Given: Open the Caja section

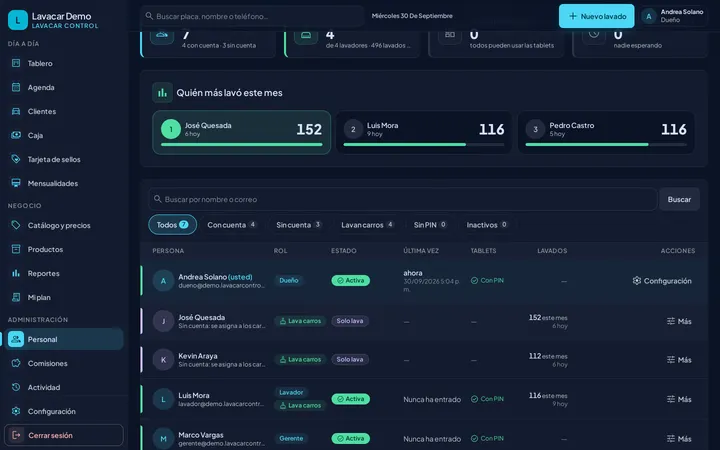Looking at the screenshot, I should coord(64,135).
